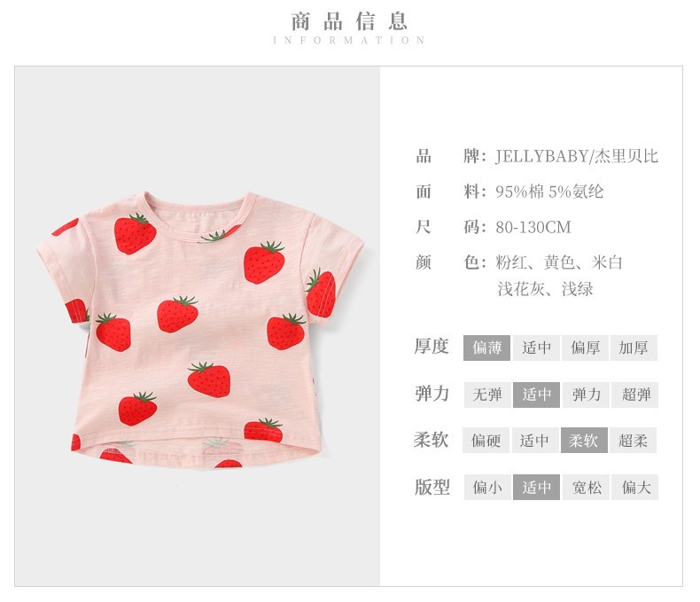The height and width of the screenshot is (602, 700).
Task: Choose 偏厚 in the 厚度 row
Action: pyautogui.click(x=585, y=348)
